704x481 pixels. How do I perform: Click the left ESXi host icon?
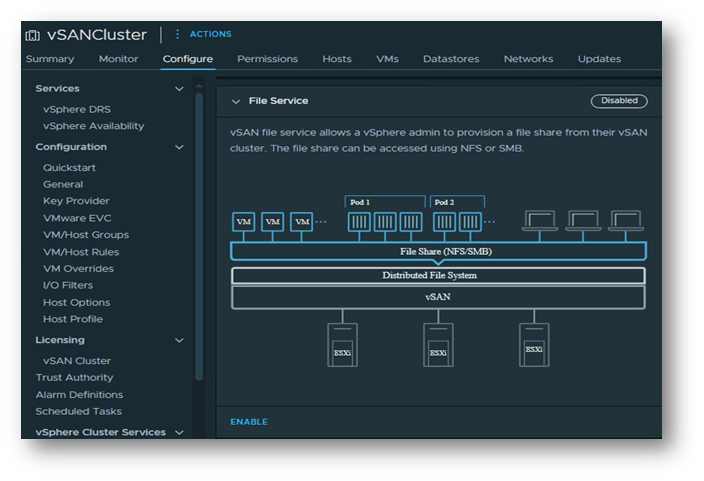[343, 345]
